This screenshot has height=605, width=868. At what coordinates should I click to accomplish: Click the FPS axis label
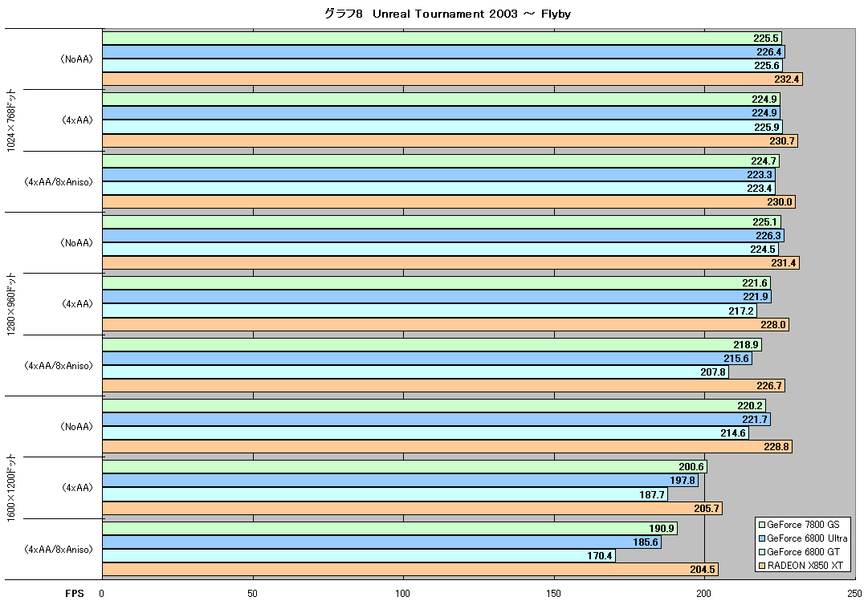(75, 594)
